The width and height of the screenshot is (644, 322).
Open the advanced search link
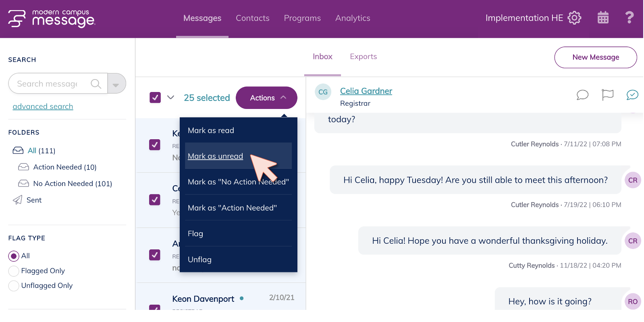coord(43,107)
